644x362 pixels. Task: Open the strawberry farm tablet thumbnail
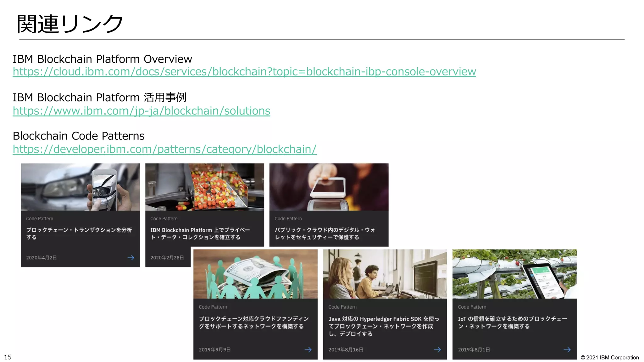(x=514, y=274)
